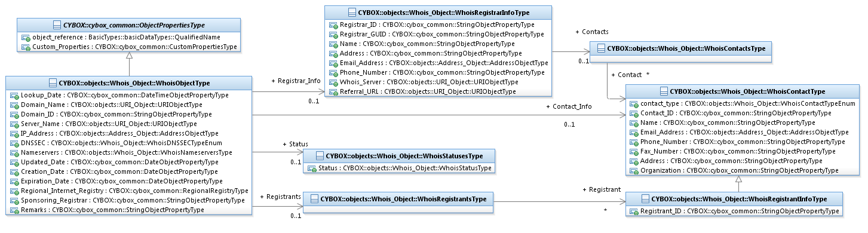Select the Fax_Number attribute text
This screenshot has height=233, width=868.
pos(738,151)
